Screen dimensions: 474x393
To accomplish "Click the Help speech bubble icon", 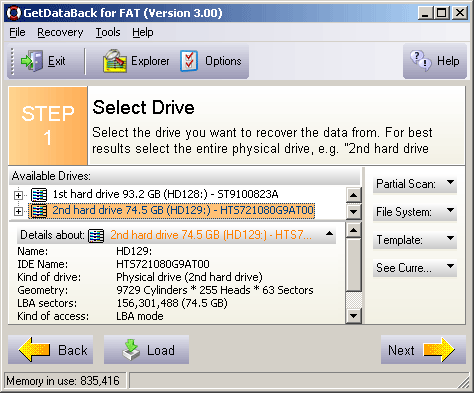I will tap(421, 60).
